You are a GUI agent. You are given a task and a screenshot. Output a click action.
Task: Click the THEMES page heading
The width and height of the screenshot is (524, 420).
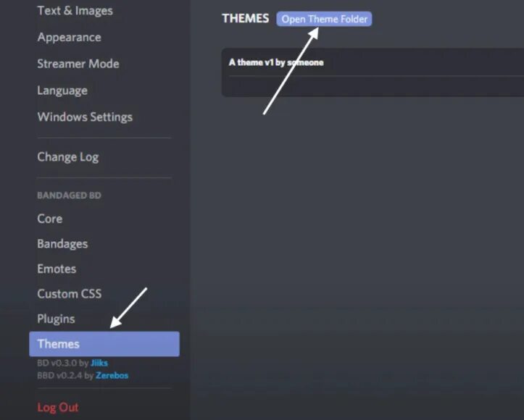point(246,18)
